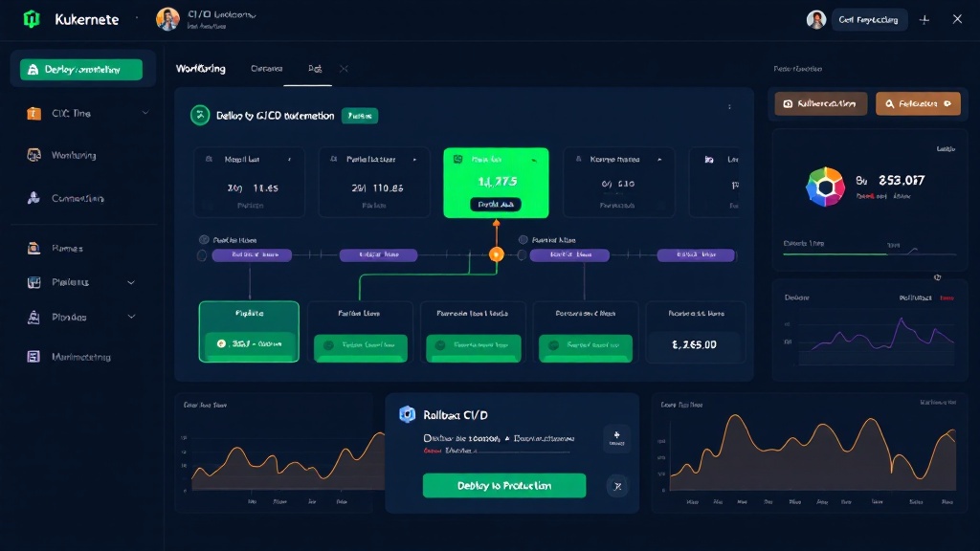
Task: Open the three-dots menu of the automation panel
Action: click(729, 107)
